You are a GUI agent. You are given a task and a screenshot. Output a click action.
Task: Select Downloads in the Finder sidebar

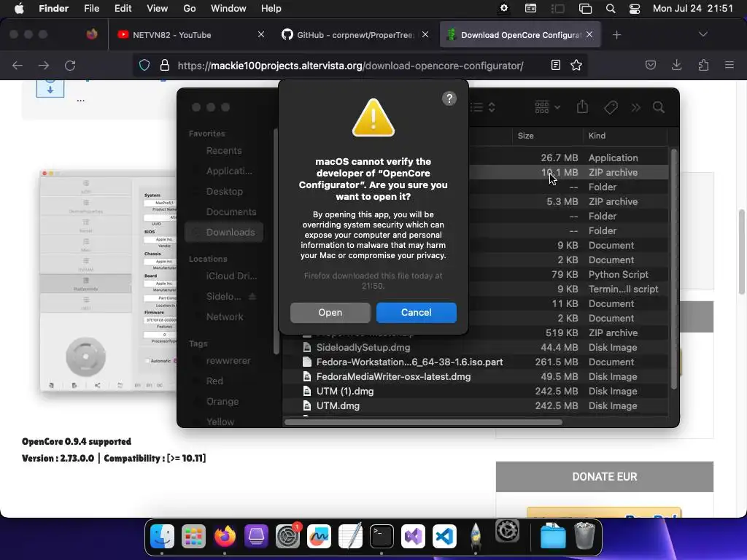click(223, 233)
